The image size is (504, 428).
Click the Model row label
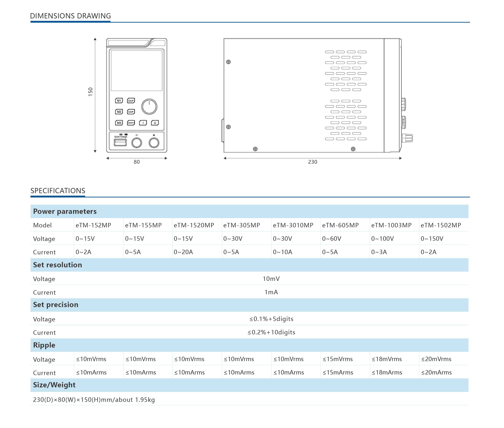point(42,225)
